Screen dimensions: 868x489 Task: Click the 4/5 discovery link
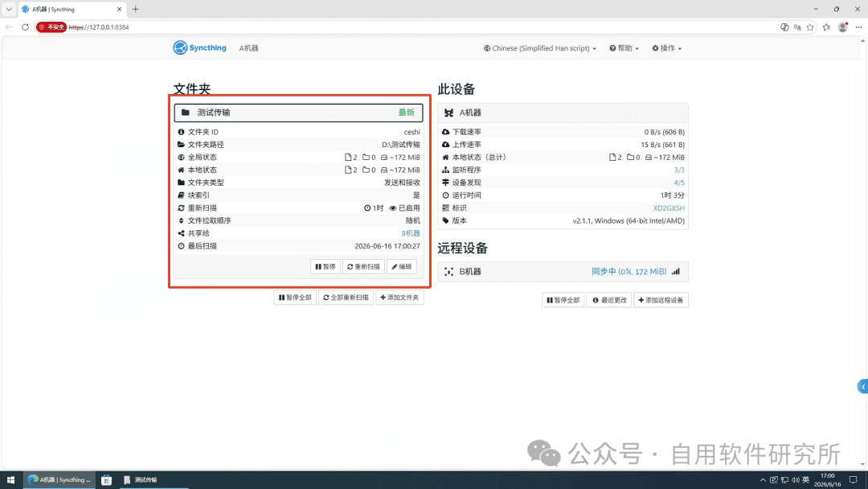(x=679, y=183)
